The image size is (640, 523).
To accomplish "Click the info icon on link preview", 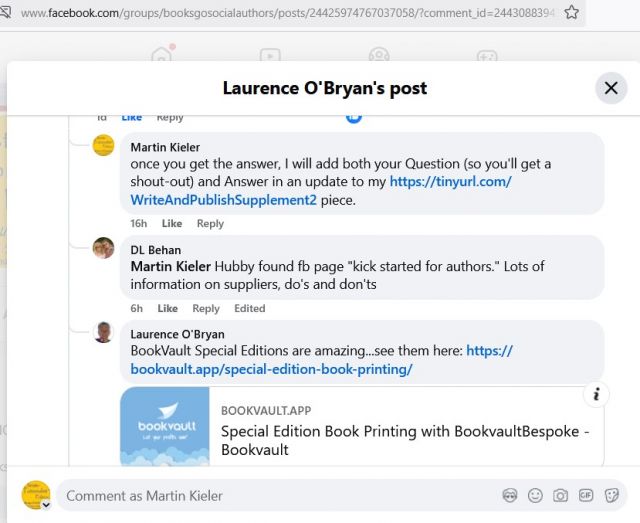I will (596, 394).
